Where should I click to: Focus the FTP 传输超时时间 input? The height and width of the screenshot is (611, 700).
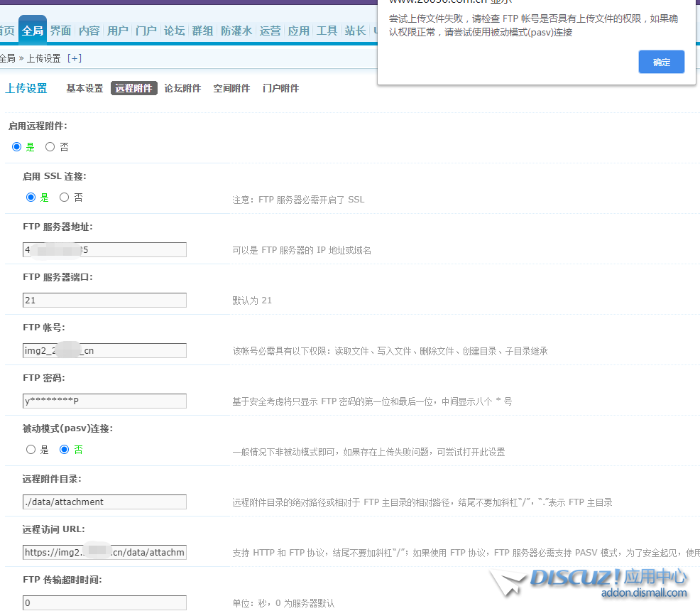click(104, 603)
